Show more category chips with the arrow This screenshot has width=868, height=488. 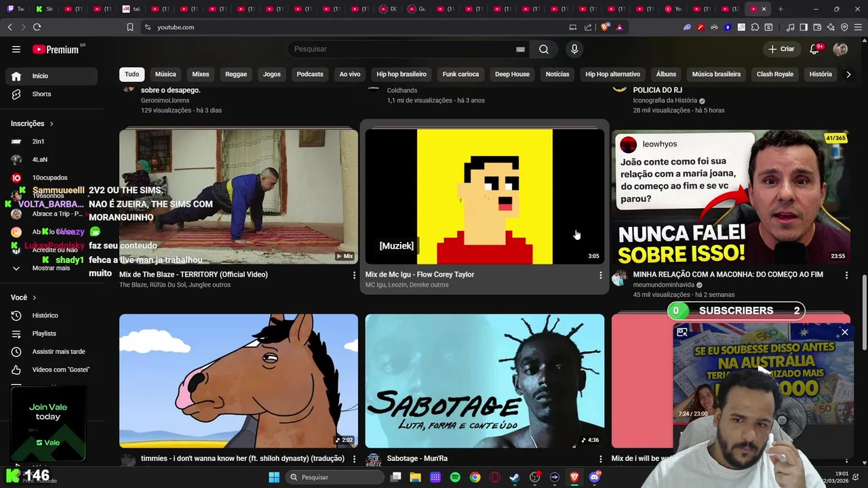tap(848, 75)
